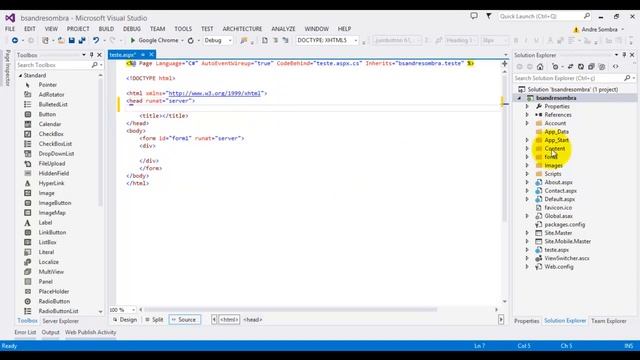Expand the Properties node in Solution Explorer

527,107
